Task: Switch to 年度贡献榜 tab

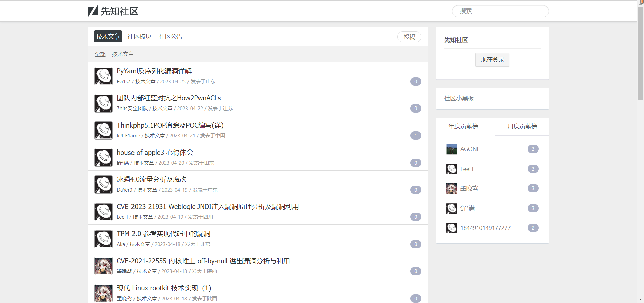Action: tap(463, 126)
